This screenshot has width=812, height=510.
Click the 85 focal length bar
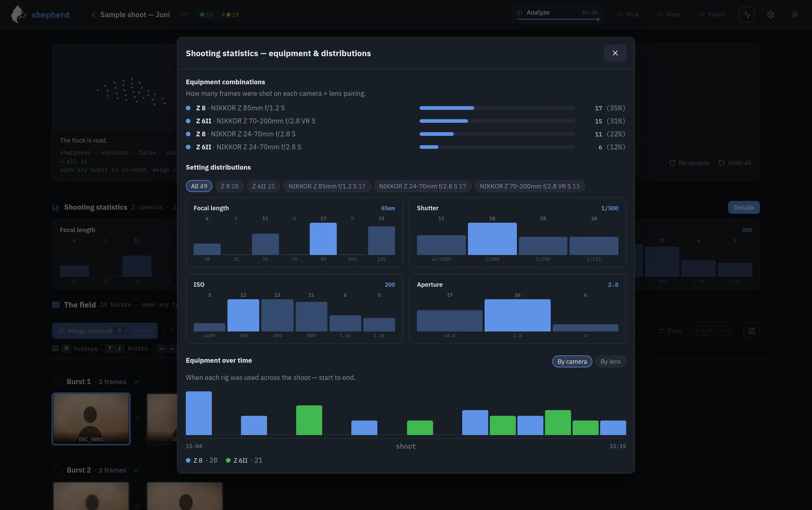click(x=323, y=239)
